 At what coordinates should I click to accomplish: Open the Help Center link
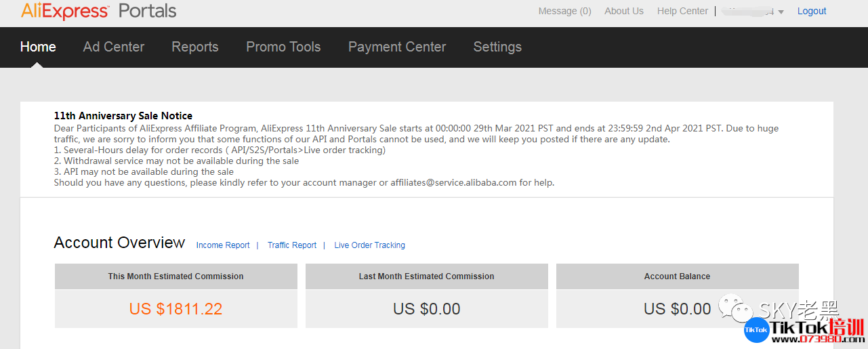(x=682, y=11)
